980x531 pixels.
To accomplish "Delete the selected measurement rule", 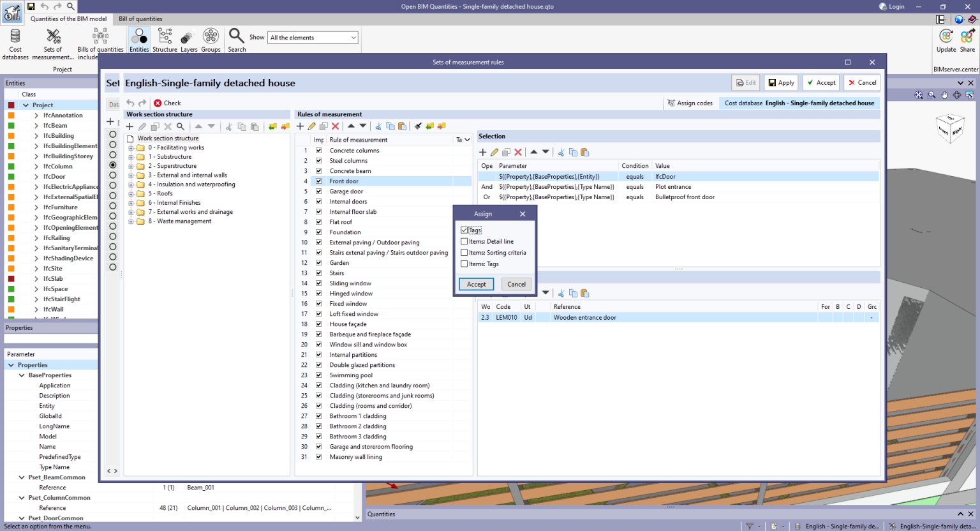I will pos(336,126).
